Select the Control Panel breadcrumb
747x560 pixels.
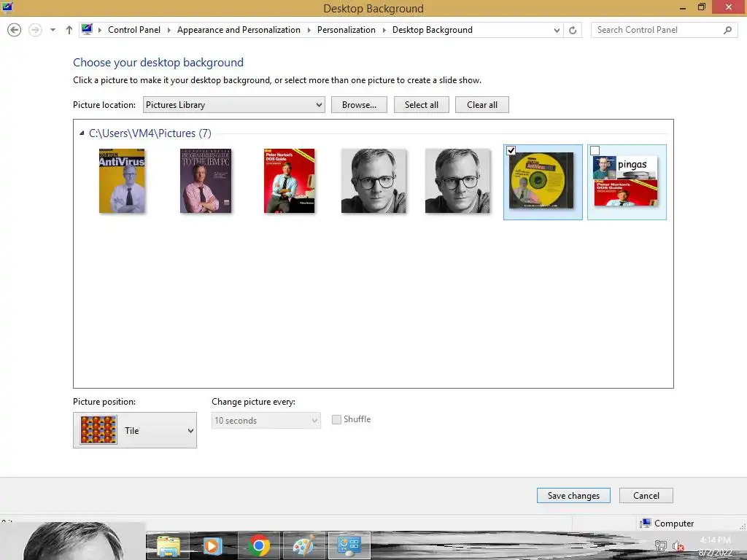click(134, 29)
